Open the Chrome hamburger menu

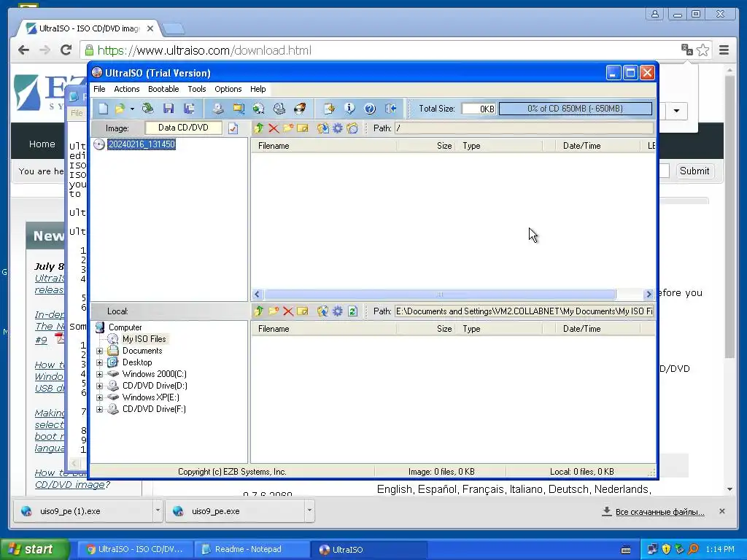tap(724, 50)
